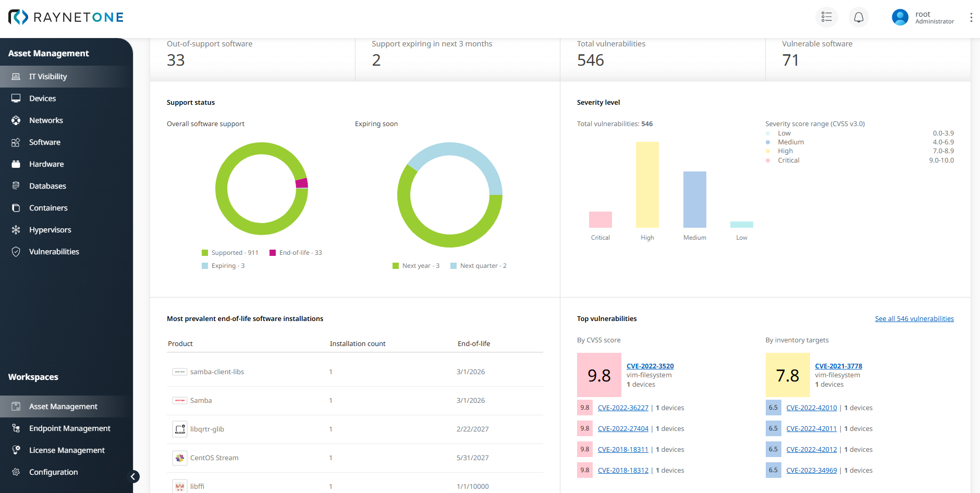The height and width of the screenshot is (493, 980).
Task: Collapse the sidebar using the chevron
Action: tap(133, 476)
